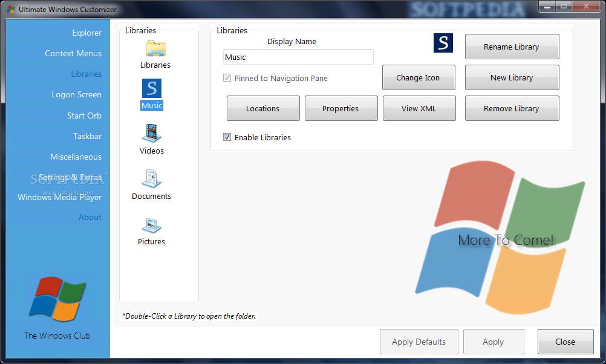The width and height of the screenshot is (606, 364).
Task: Click the library icon preview beside Rename Library
Action: [x=443, y=43]
